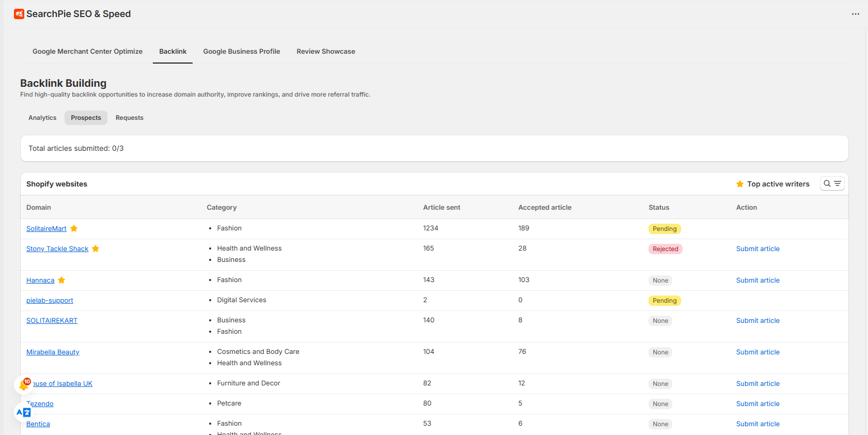Click the Cosmetics and Body Care category
868x435 pixels.
coord(258,351)
